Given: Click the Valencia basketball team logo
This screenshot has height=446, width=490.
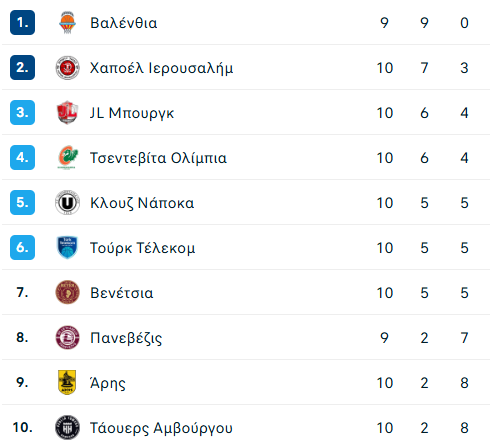Looking at the screenshot, I should (x=67, y=23).
